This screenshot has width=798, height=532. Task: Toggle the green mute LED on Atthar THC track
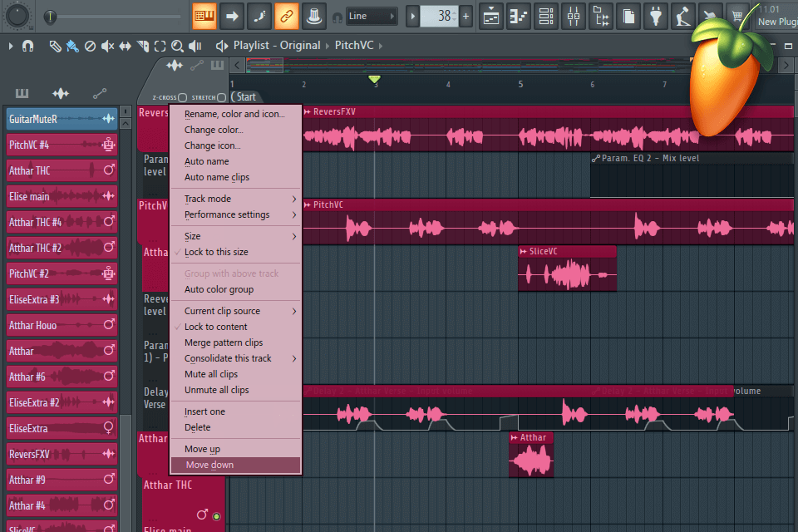point(216,516)
